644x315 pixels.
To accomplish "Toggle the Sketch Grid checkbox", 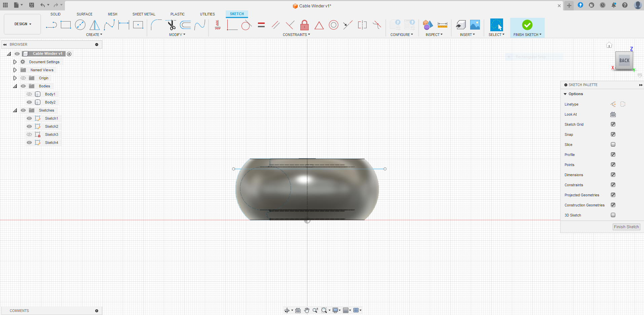I will point(613,124).
